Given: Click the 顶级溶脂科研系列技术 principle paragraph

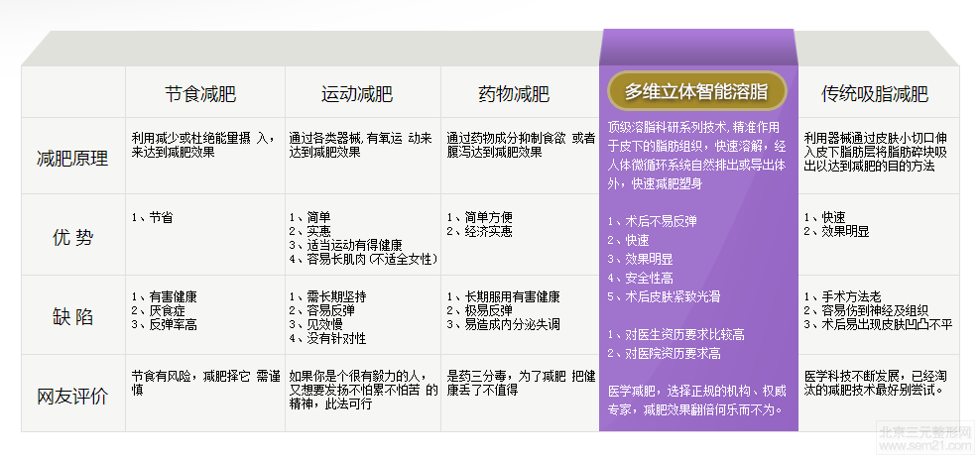Looking at the screenshot, I should pyautogui.click(x=697, y=156).
